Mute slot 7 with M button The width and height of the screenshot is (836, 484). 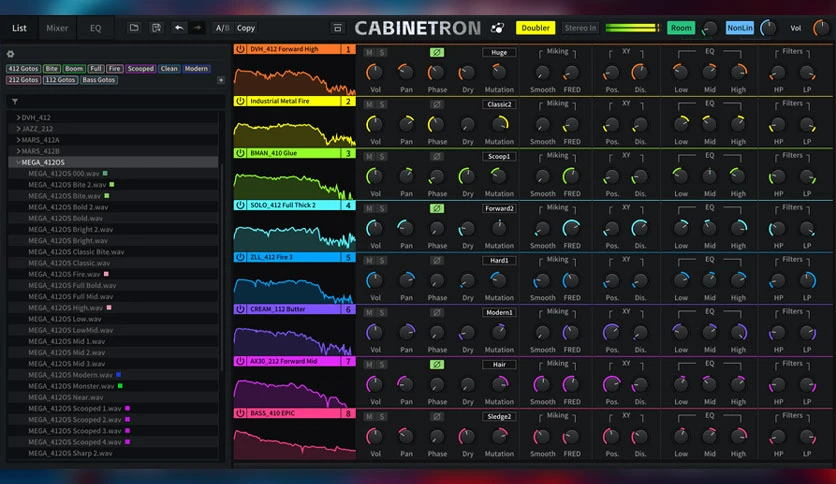tap(369, 364)
